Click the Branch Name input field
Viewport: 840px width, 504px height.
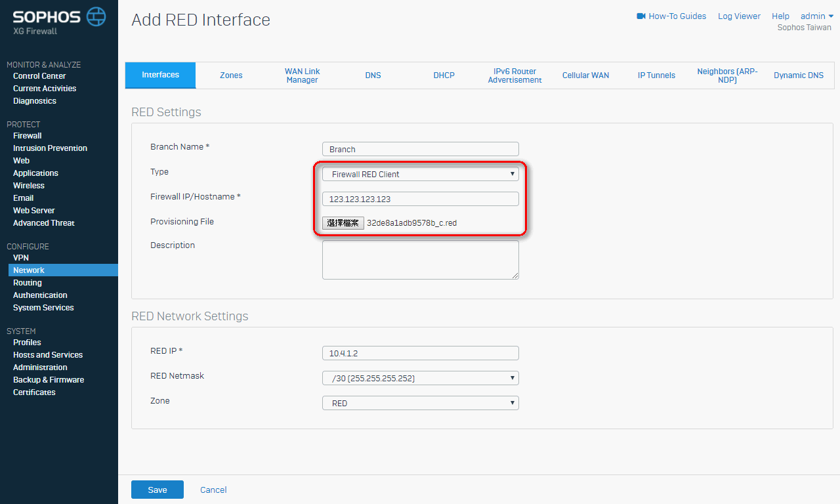(421, 149)
